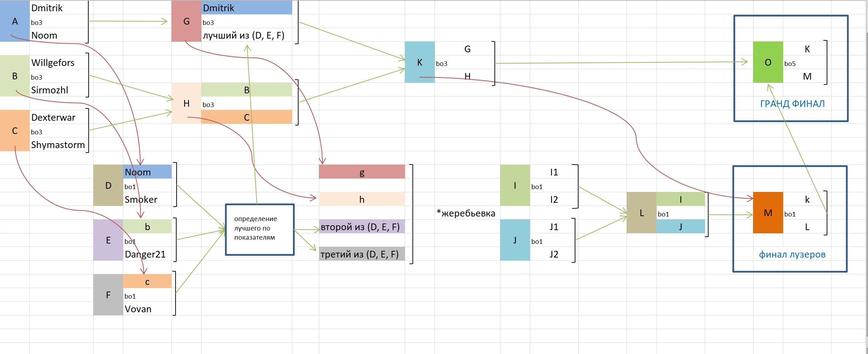The image size is (868, 354).
Task: Select the red match G label cell
Action: tap(186, 21)
